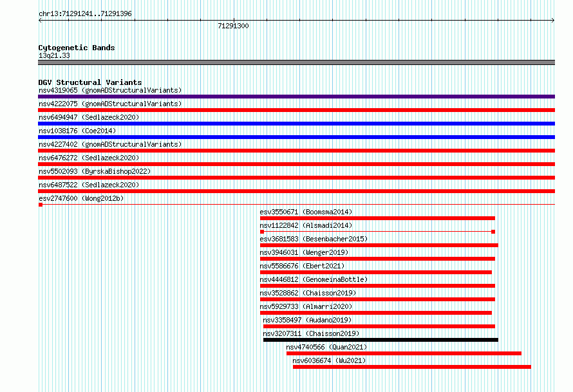Click the red nsv4227402 variant bar

click(x=296, y=151)
